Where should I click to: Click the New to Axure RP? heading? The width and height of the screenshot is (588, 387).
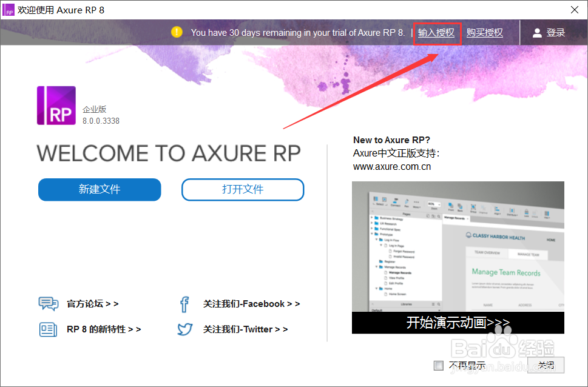click(x=391, y=140)
